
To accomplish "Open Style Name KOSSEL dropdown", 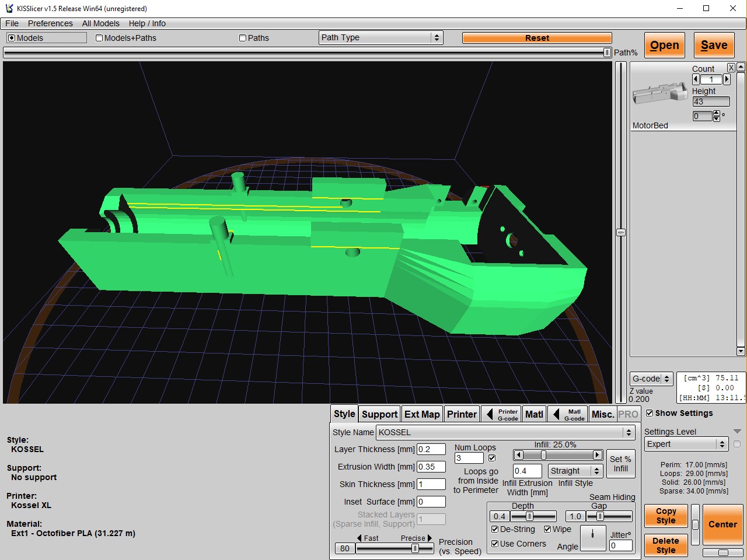I will click(x=505, y=432).
